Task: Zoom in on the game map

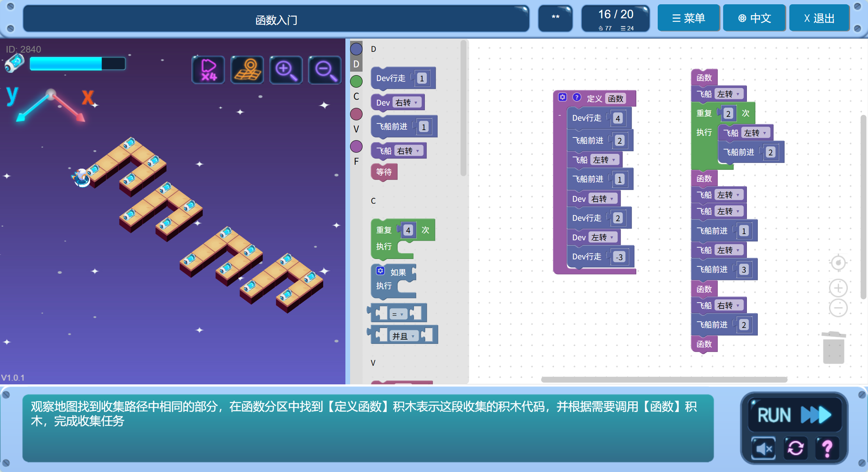Action: pyautogui.click(x=286, y=70)
